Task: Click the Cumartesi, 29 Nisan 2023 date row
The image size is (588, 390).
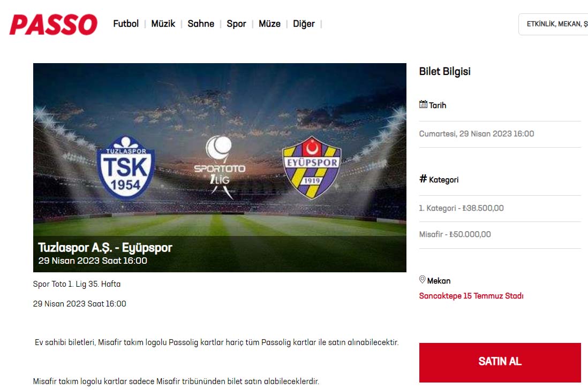Action: tap(500, 134)
